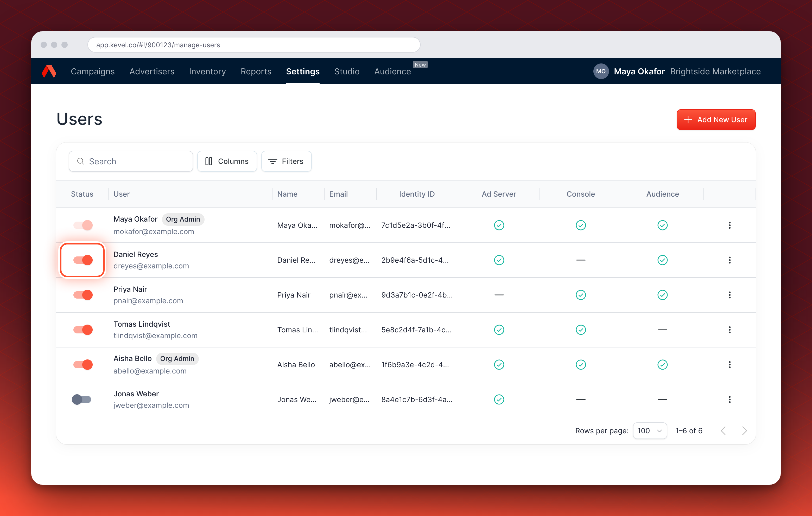812x516 pixels.
Task: Click Aisha Bello's Console checkmark
Action: (x=581, y=365)
